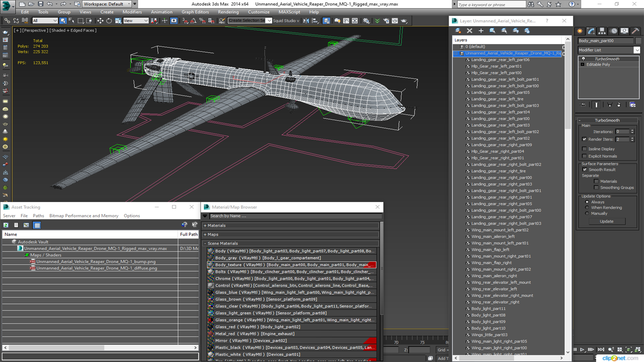The height and width of the screenshot is (362, 644).
Task: Click Add Selected Objects plus icon in Layers
Action: tap(481, 31)
